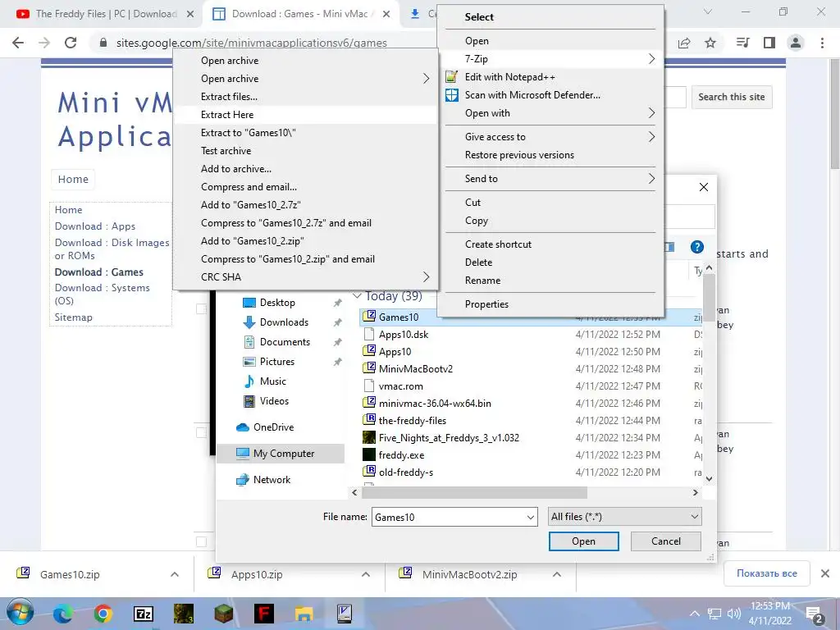Select Network in the dialog sidebar
This screenshot has width=840, height=630.
coord(272,479)
